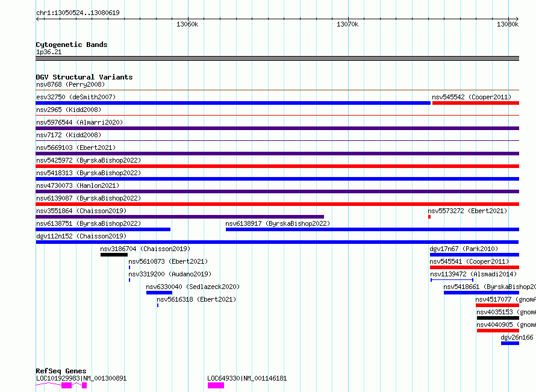Viewport: 536px width, 392px height.
Task: Click the black nsv3186704 (Chaisson2019) bar
Action: pos(114,255)
